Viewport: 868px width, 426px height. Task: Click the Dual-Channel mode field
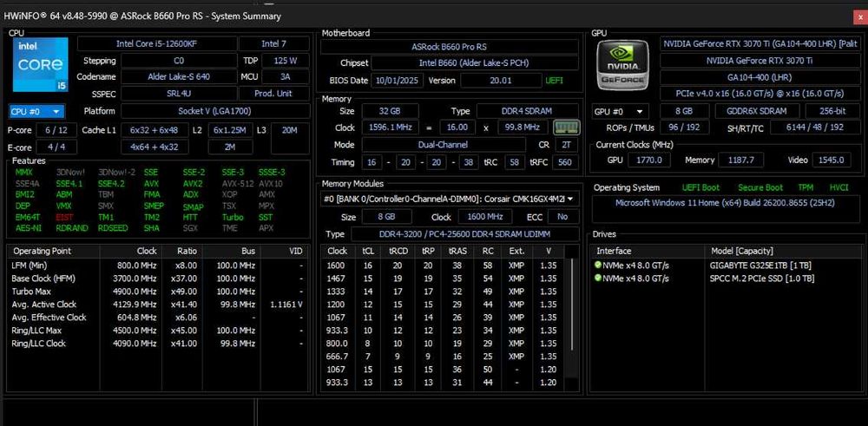[x=444, y=145]
